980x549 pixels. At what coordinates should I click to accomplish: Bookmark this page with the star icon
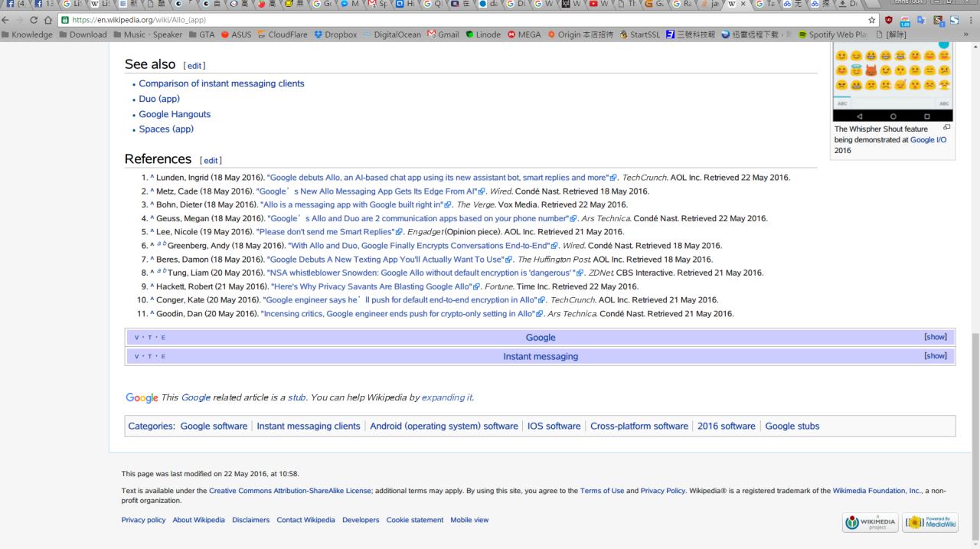click(872, 20)
